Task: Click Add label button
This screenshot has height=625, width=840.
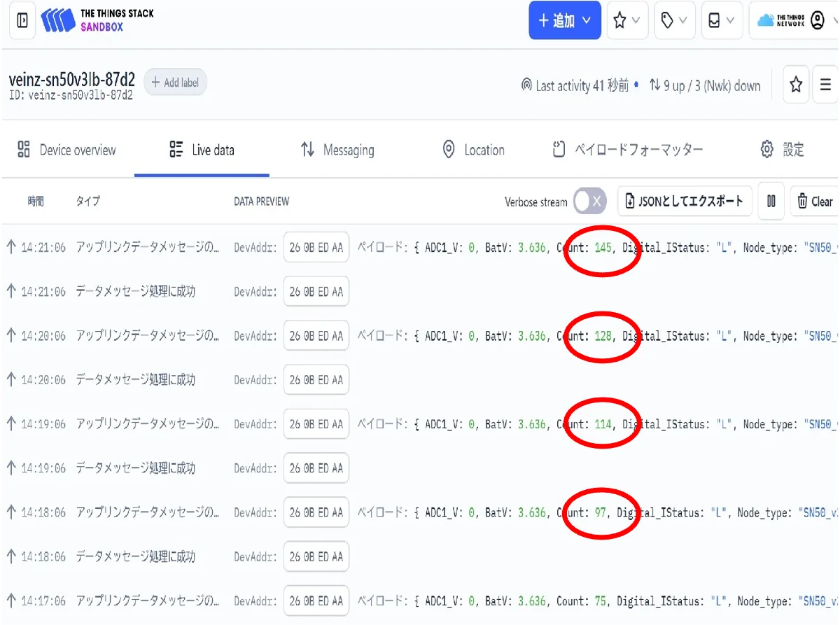Action: tap(175, 83)
